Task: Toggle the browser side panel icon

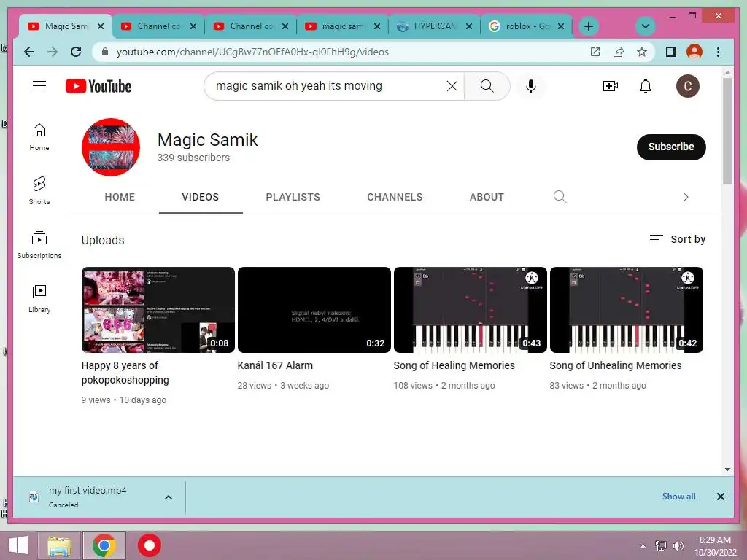Action: pos(671,52)
